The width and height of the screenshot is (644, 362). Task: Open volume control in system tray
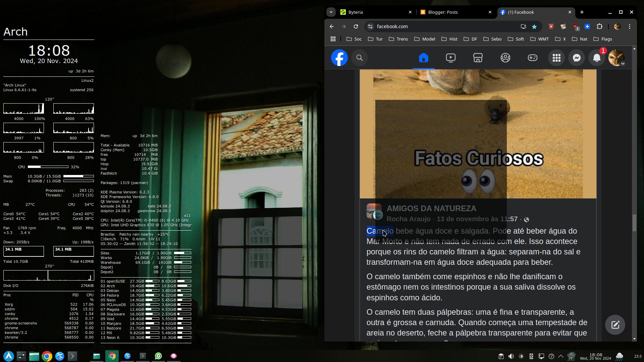click(x=511, y=356)
